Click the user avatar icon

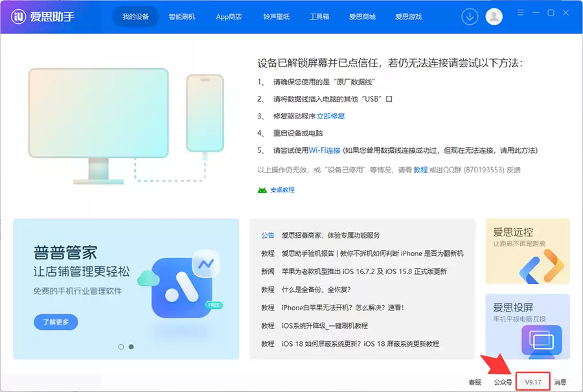tap(494, 17)
